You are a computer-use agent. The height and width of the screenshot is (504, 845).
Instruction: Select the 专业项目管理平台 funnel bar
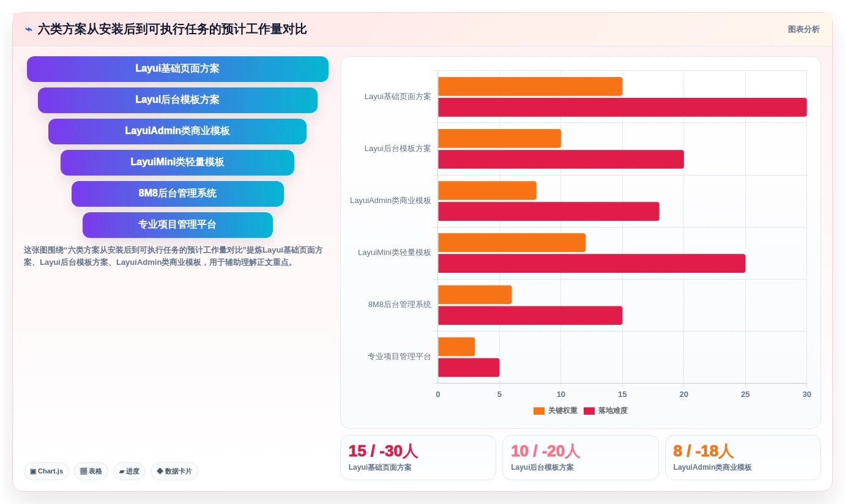click(x=177, y=225)
